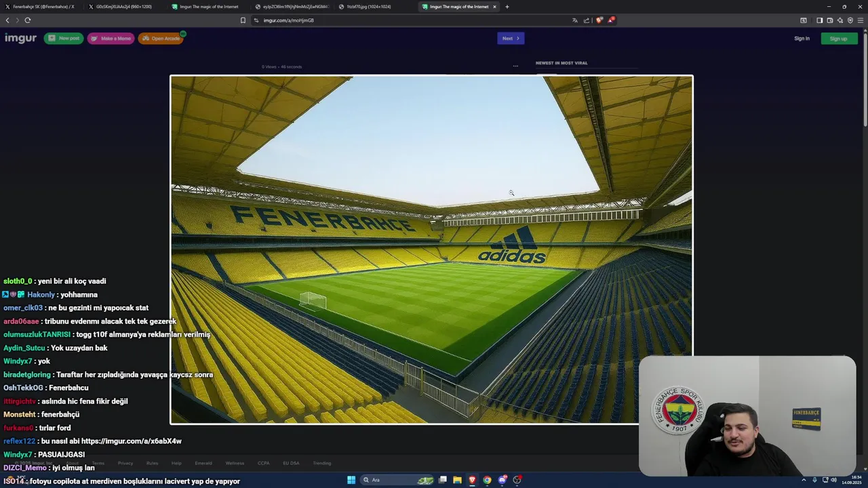Open the Imgur home logo
The image size is (868, 488).
point(20,38)
